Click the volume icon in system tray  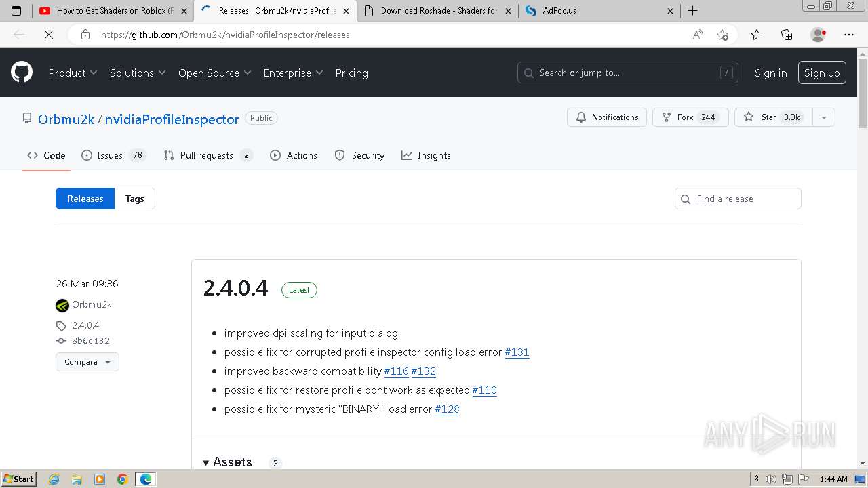[x=771, y=479]
